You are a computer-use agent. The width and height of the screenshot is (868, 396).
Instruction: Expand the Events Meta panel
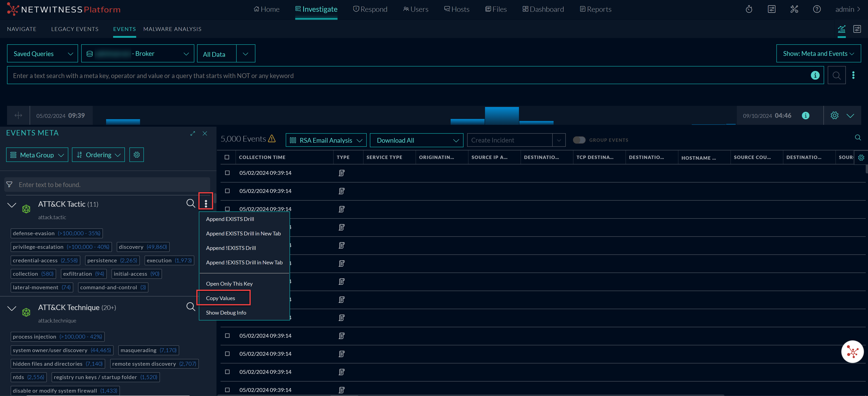coord(193,133)
